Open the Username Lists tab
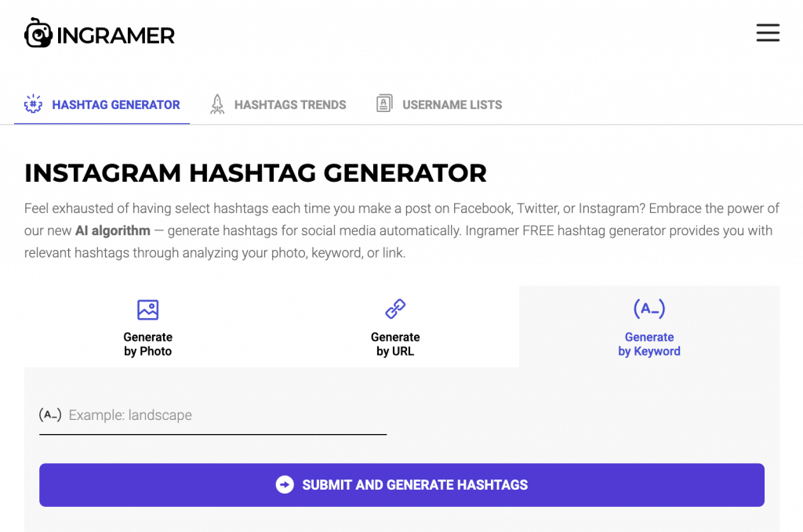 [x=439, y=104]
